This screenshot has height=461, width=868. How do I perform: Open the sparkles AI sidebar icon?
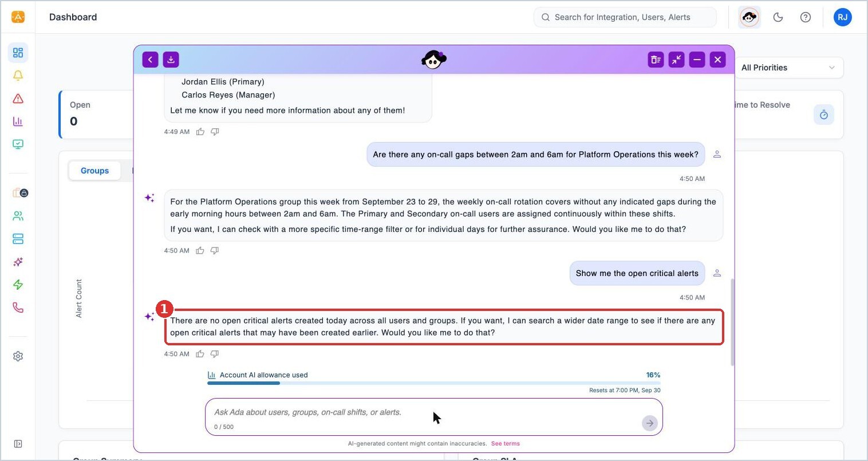pos(18,262)
